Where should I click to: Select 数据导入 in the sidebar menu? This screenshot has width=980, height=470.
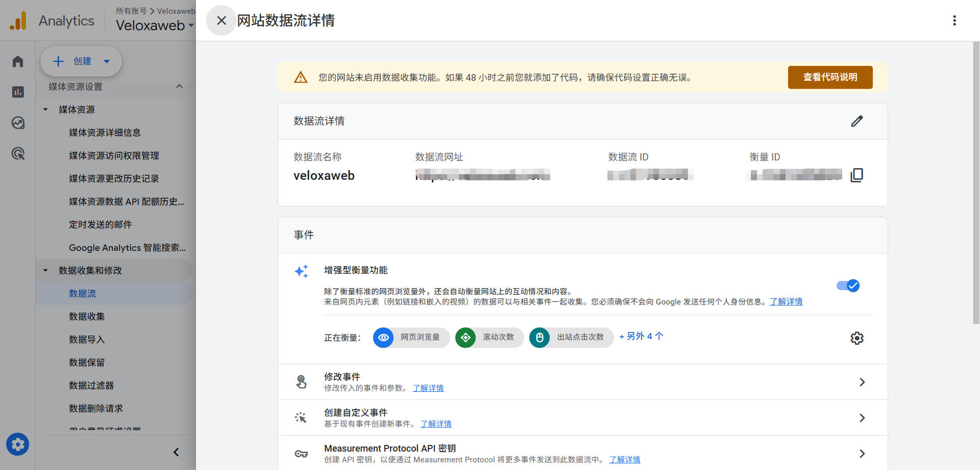(87, 339)
